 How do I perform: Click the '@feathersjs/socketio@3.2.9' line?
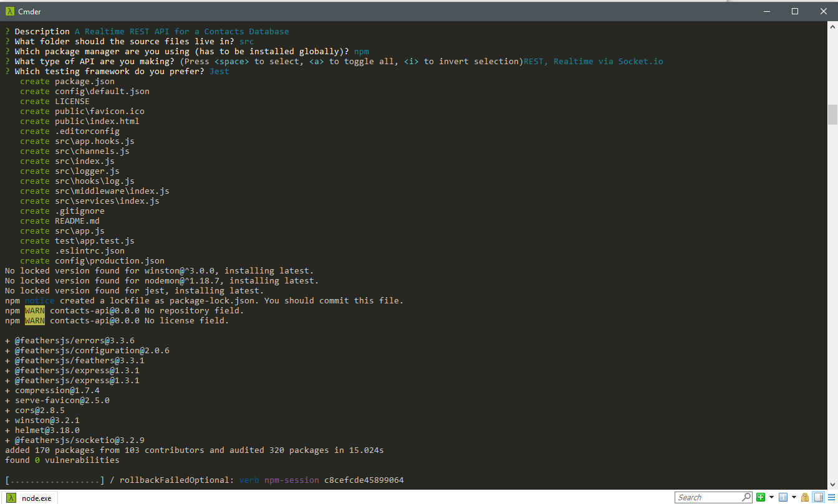pos(75,440)
